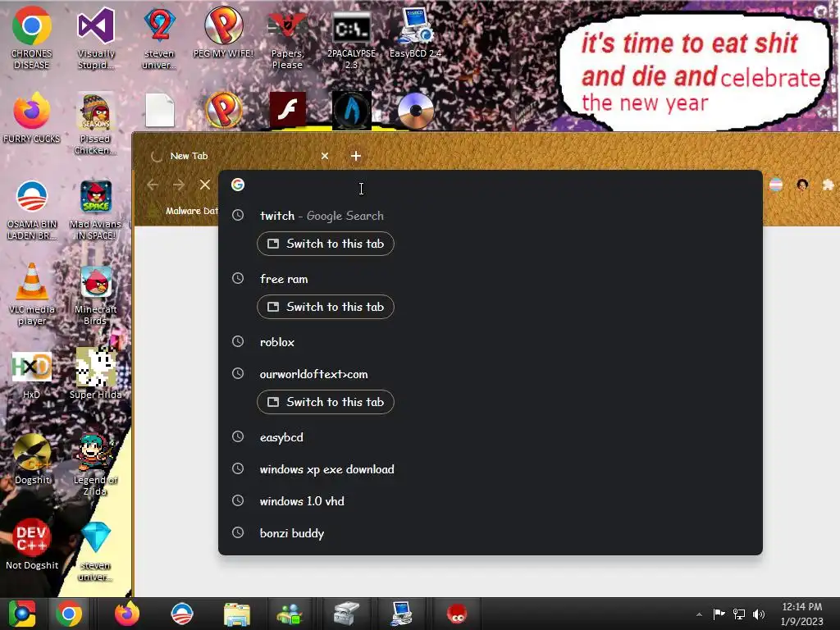Screen dimensions: 840x630
Task: Switch to this tab under ourworldoftext>com
Action: coord(325,402)
